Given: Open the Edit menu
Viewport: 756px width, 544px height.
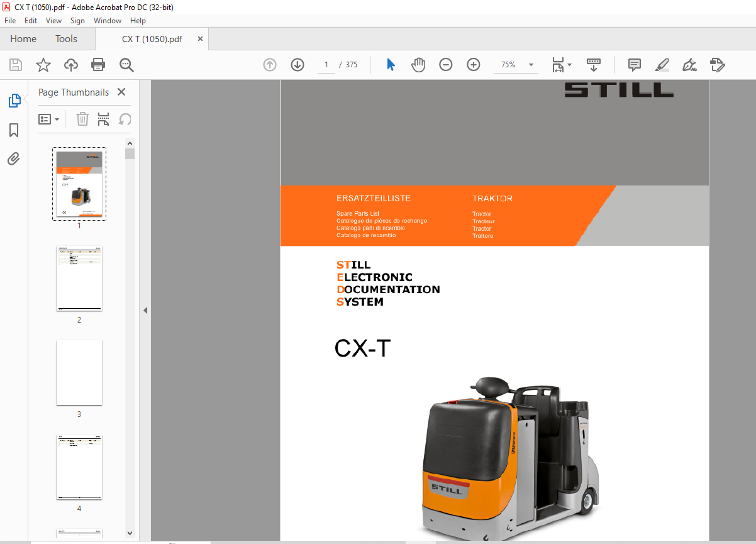Looking at the screenshot, I should (31, 21).
